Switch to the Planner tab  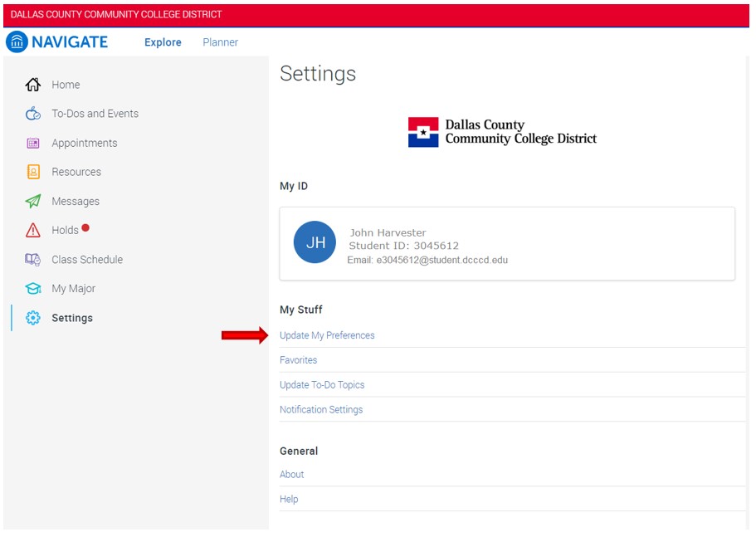[x=219, y=42]
